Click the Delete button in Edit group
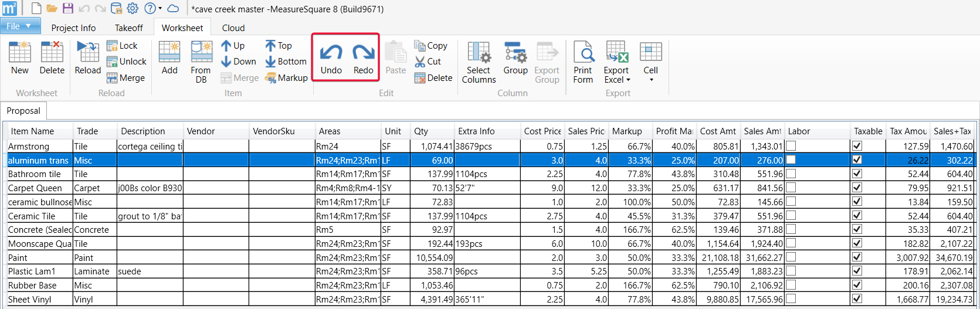The width and height of the screenshot is (980, 309). click(433, 78)
